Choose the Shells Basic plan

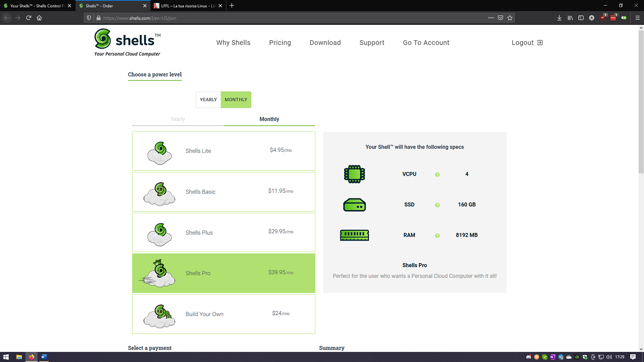pos(224,192)
